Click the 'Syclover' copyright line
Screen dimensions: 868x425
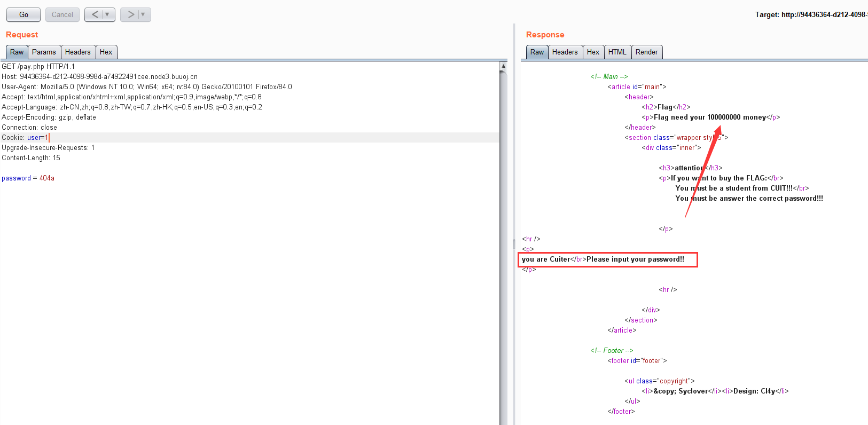(715, 391)
